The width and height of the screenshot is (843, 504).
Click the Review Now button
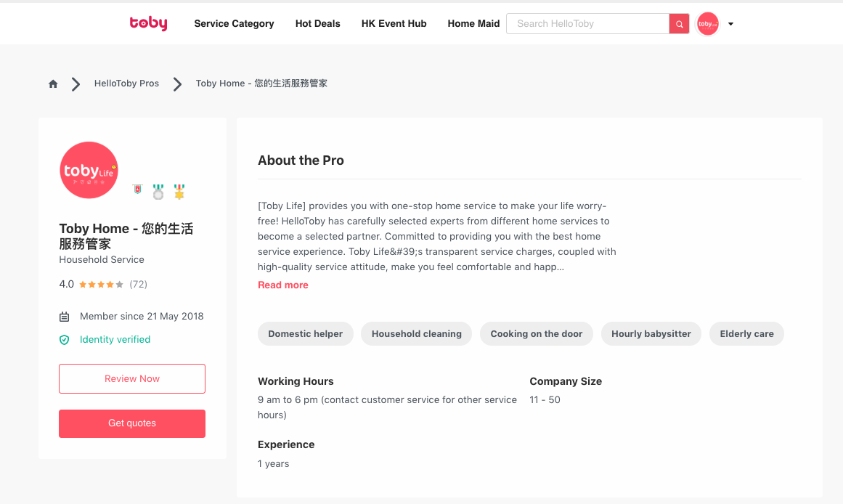132,378
